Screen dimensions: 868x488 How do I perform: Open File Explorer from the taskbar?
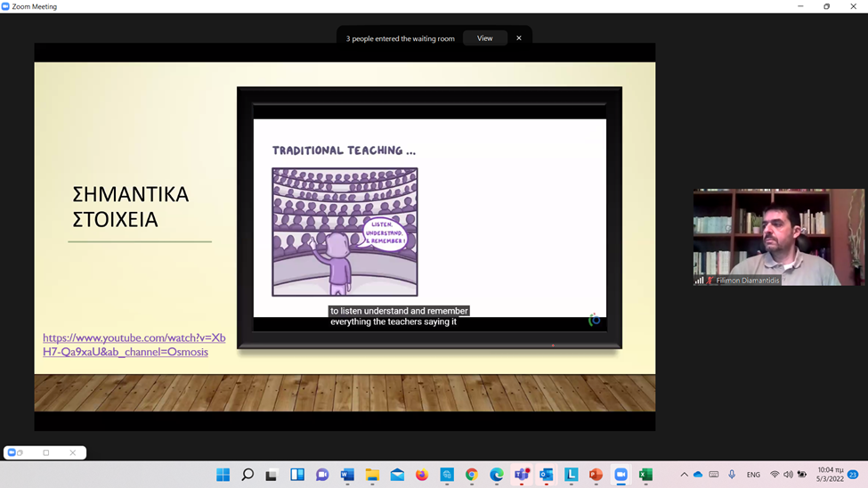click(372, 475)
